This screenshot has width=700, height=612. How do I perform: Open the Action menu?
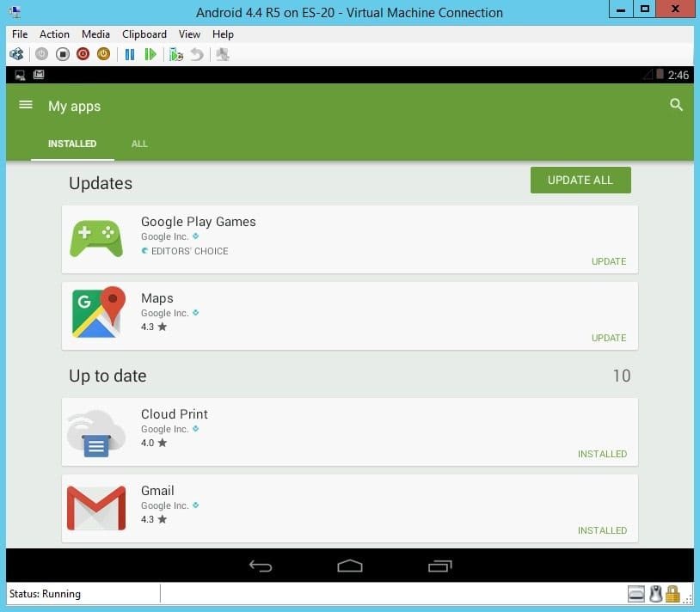[x=54, y=34]
